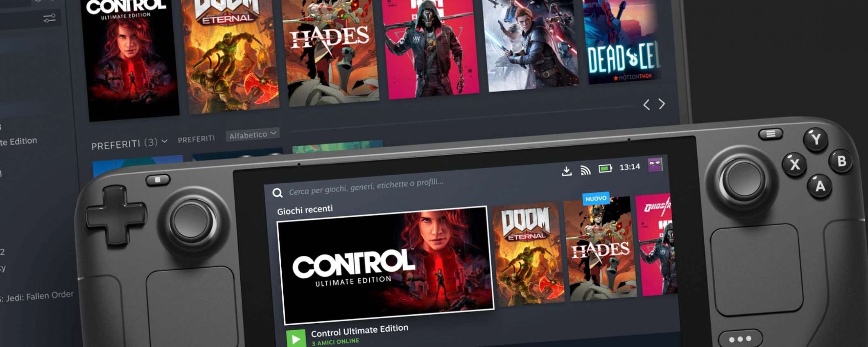
Task: Open the Wi-Fi status icon on Deck screen
Action: (x=585, y=170)
